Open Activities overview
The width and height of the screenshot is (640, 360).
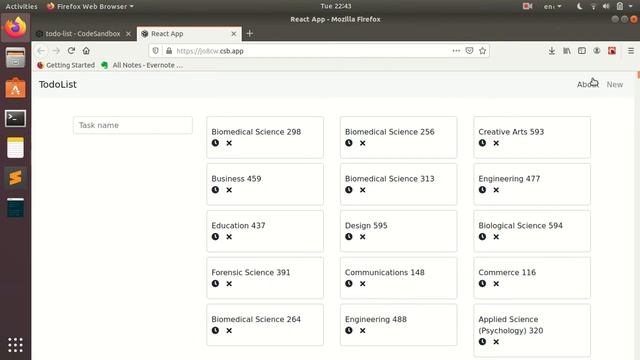click(21, 6)
